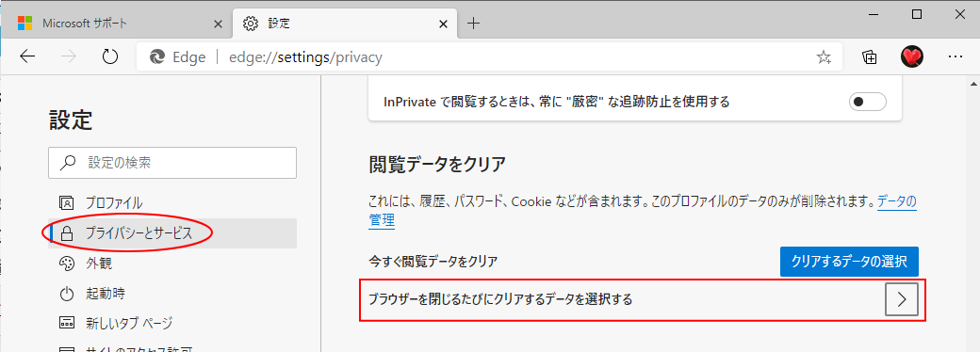Click the profile icon next to プロファイル

click(66, 203)
